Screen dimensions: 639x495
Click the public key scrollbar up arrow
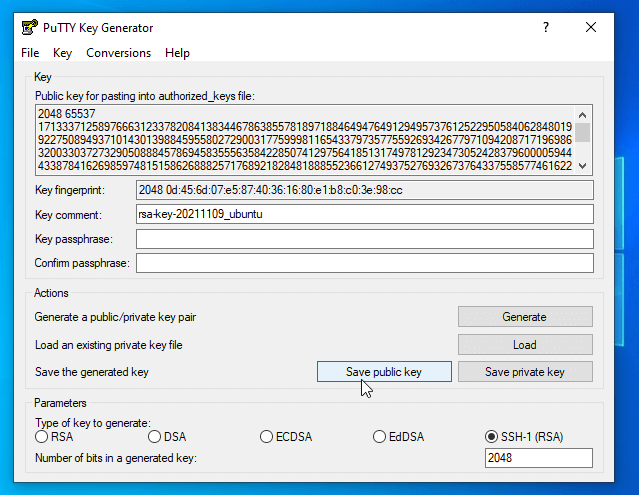tap(582, 115)
